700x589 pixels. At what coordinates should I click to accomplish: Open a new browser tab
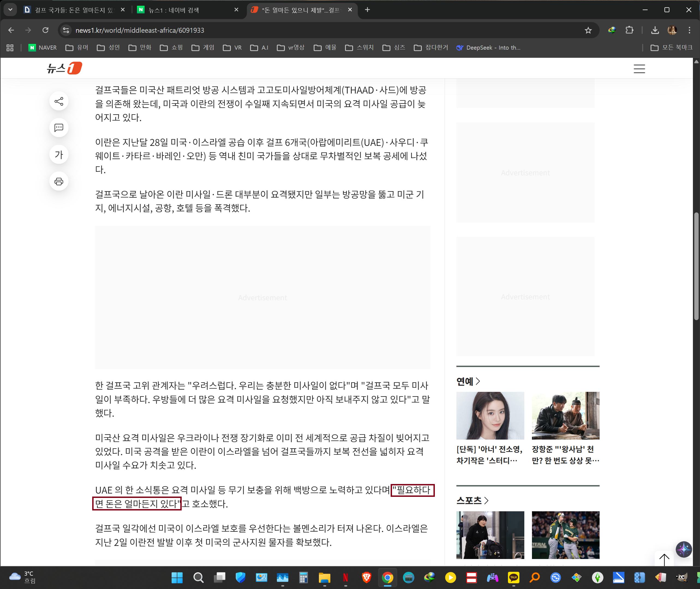[367, 10]
